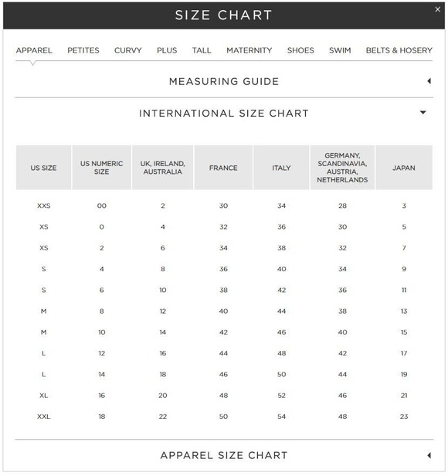Switch to the Petites tab

[x=83, y=50]
